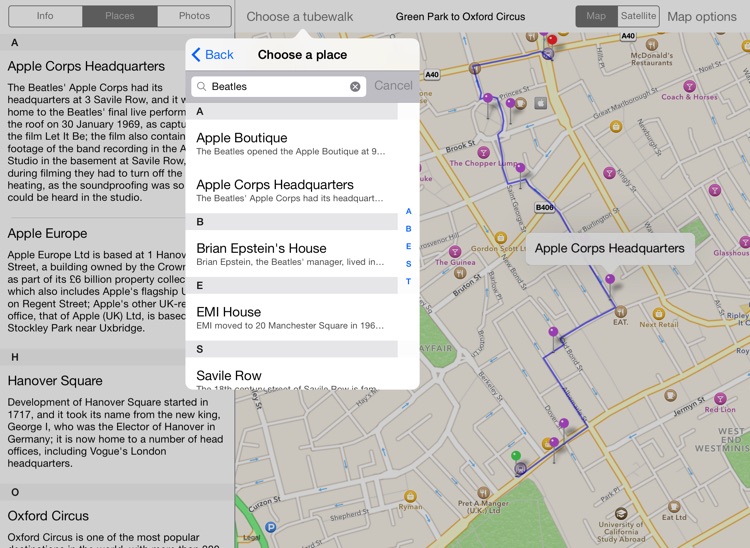This screenshot has width=750, height=548.
Task: Tap the purple pin near Brook St
Action: point(520,168)
